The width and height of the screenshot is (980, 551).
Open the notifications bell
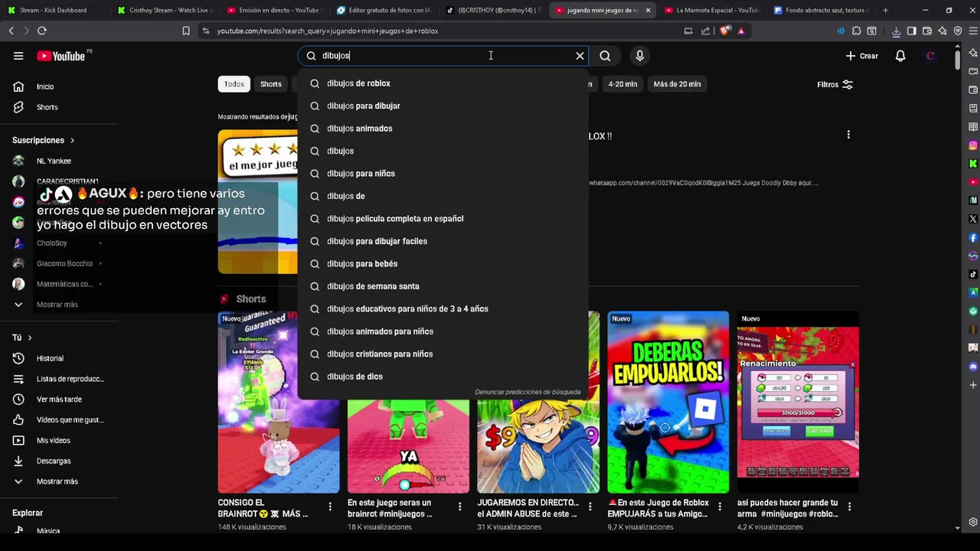point(900,56)
